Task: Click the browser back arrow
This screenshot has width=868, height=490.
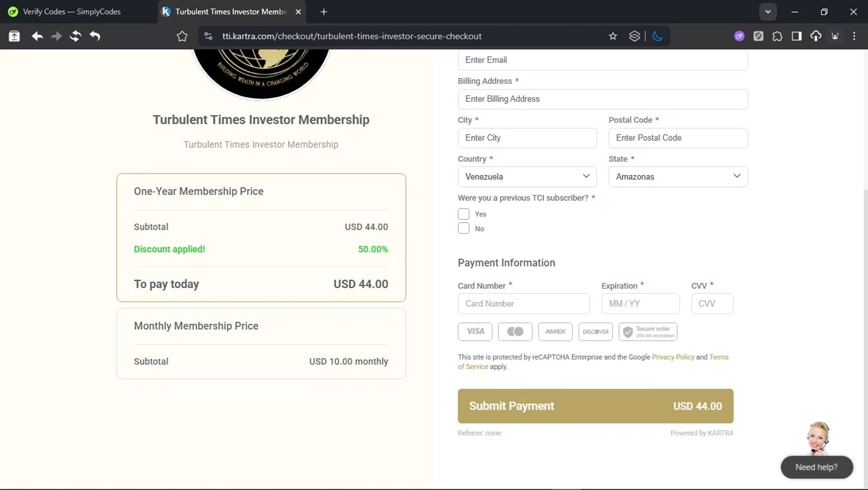Action: pyautogui.click(x=37, y=36)
